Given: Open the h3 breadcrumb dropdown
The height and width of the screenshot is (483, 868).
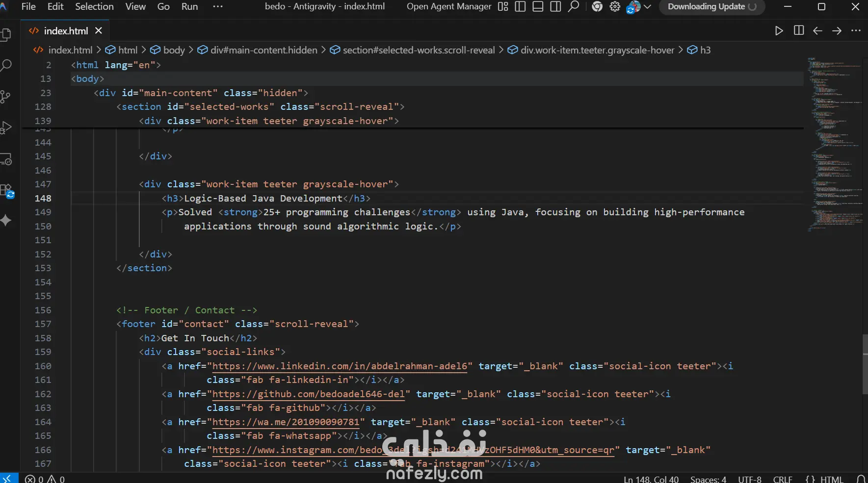Looking at the screenshot, I should [x=699, y=50].
